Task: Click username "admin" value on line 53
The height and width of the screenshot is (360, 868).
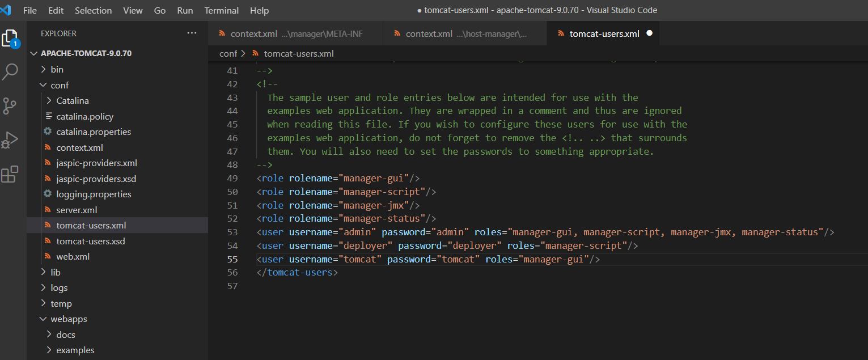Action: [357, 232]
